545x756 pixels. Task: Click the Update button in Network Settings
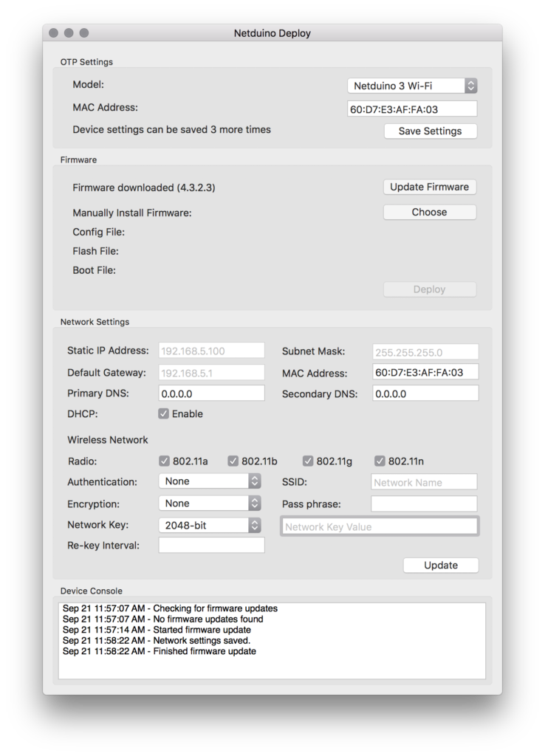tap(441, 565)
